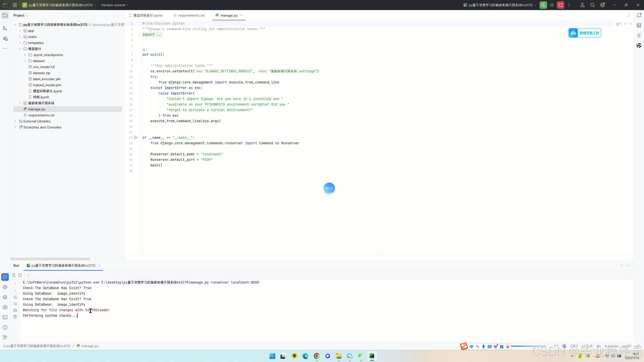Click the run gutter arrow beside the __main__ check
Screen dimensions: 644x362
coord(136,138)
